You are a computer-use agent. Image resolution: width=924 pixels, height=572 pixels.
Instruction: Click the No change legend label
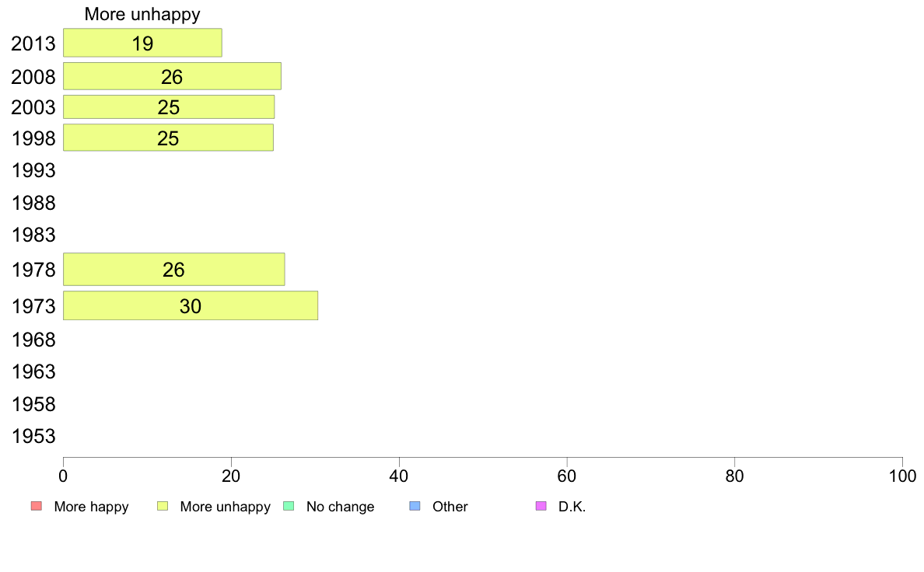(340, 507)
